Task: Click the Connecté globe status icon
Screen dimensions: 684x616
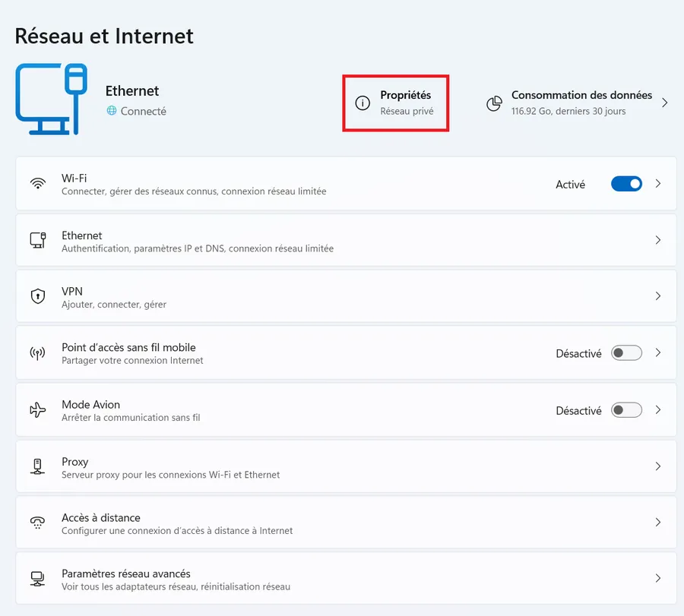Action: coord(112,111)
